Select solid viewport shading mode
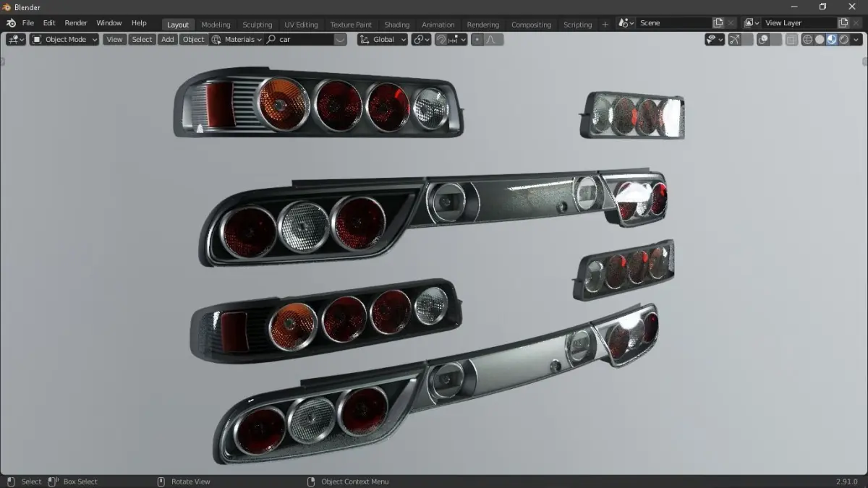 [x=820, y=40]
